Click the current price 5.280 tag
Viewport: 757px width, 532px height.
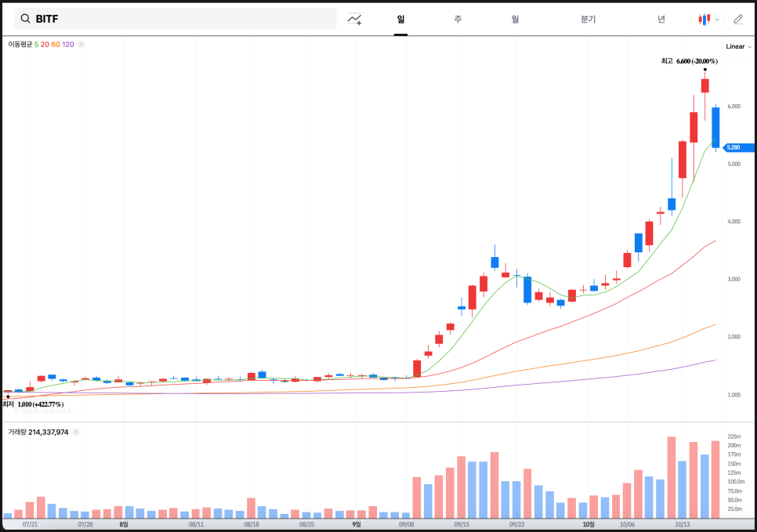pyautogui.click(x=739, y=147)
